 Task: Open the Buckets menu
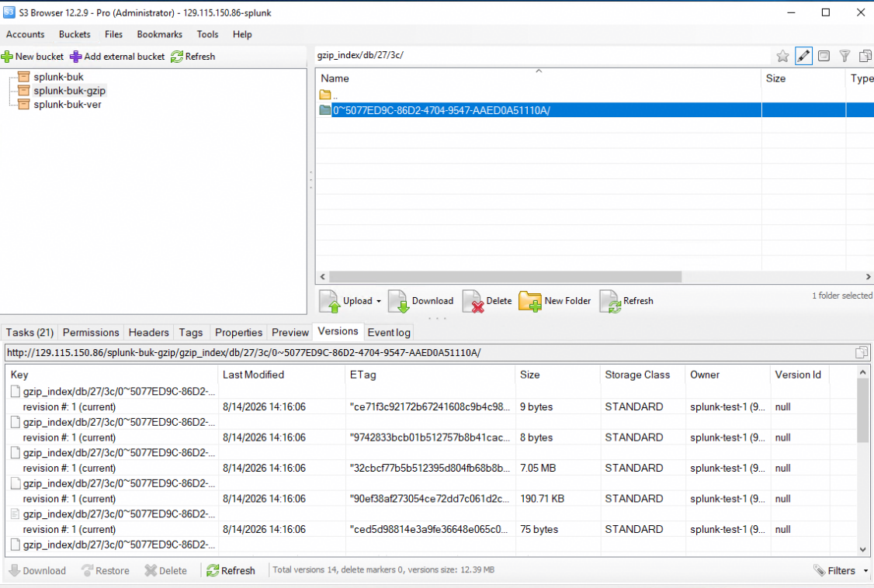[x=75, y=35]
